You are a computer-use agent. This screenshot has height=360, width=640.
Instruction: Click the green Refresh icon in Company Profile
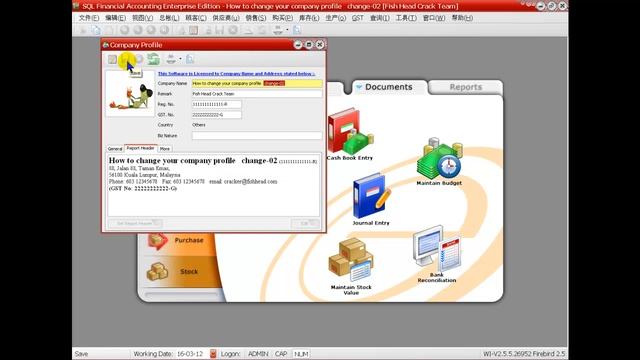[x=153, y=60]
